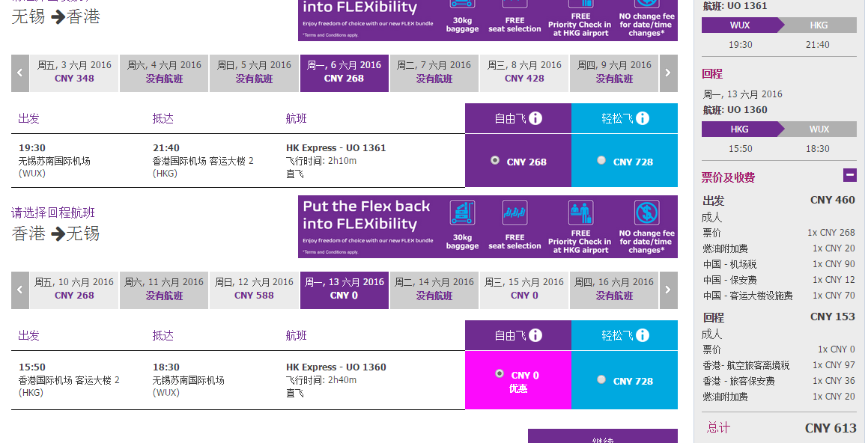Click free seat selection icon in lower banner

click(515, 213)
